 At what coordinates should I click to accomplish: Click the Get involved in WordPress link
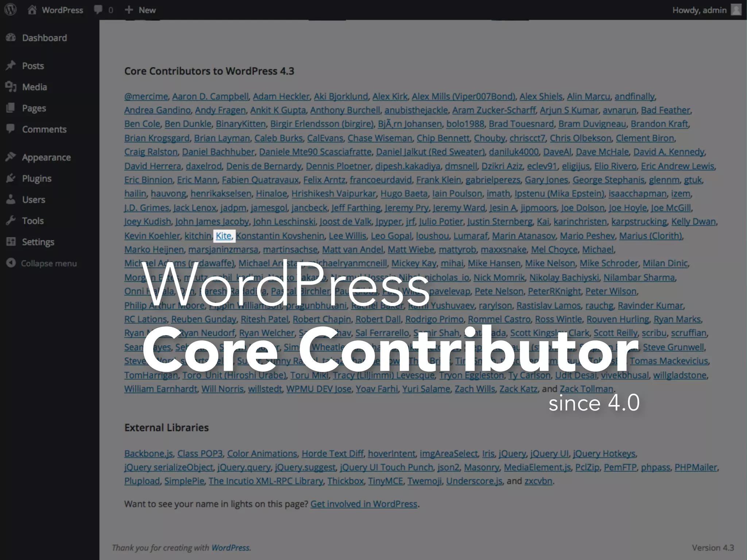click(x=364, y=504)
